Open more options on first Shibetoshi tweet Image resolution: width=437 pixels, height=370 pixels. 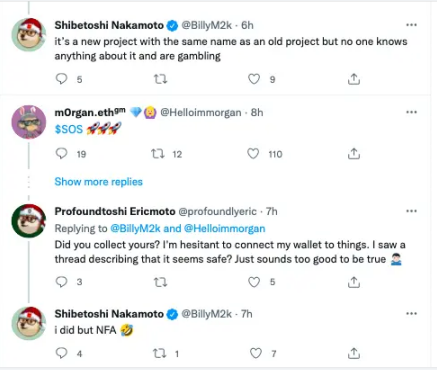(412, 25)
